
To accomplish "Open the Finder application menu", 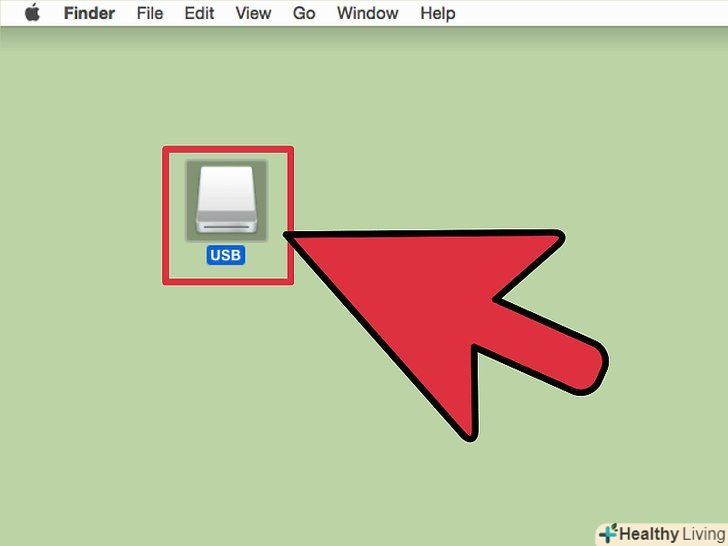I will pos(89,13).
